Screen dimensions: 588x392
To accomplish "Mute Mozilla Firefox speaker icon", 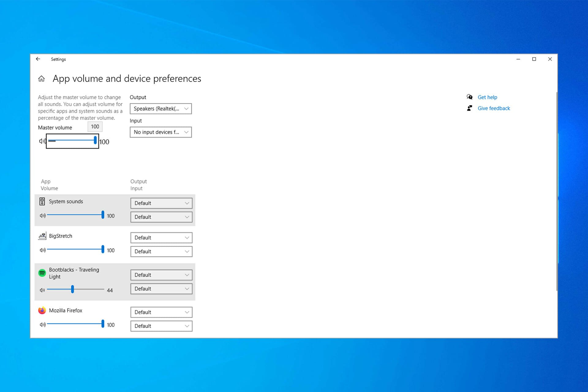I will (43, 325).
